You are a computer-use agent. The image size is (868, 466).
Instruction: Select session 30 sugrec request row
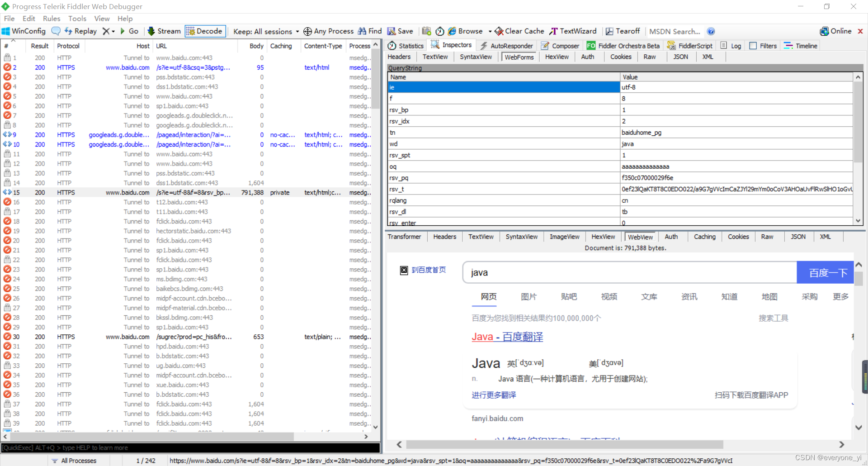(x=187, y=337)
